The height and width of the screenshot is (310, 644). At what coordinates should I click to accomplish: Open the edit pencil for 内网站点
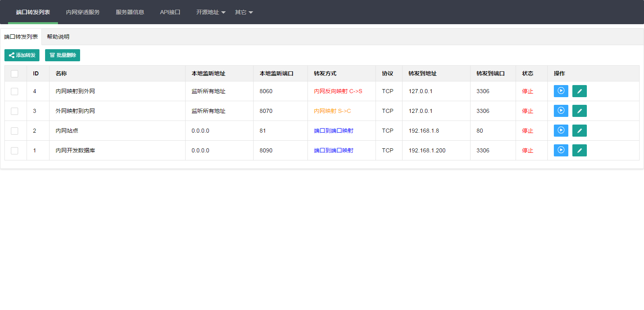579,131
